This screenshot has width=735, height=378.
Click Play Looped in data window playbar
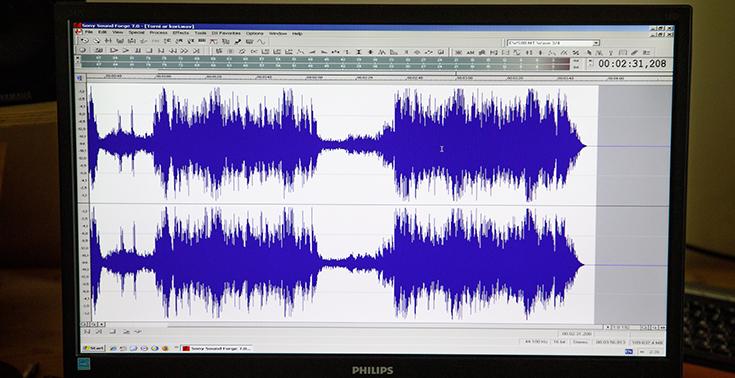pyautogui.click(x=138, y=332)
